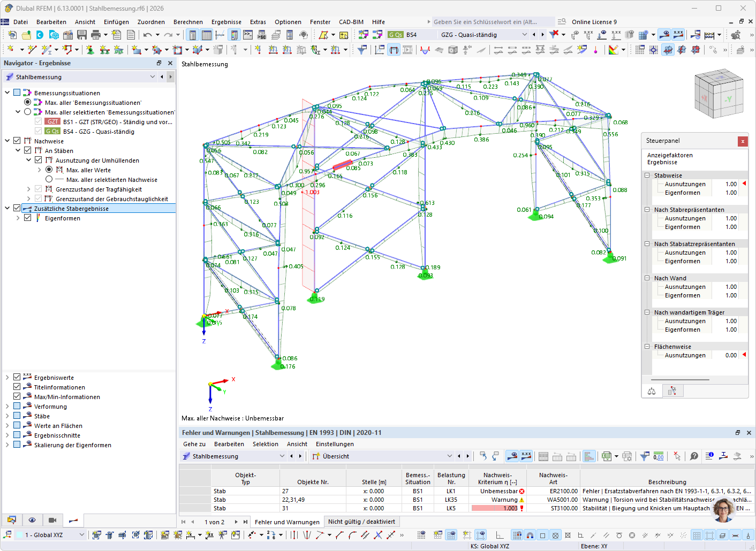Click the clear-filter funnel with red X
This screenshot has width=756, height=551.
click(x=554, y=35)
